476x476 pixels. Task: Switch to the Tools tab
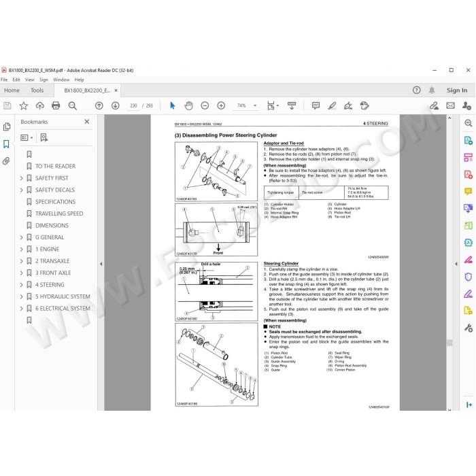point(37,90)
